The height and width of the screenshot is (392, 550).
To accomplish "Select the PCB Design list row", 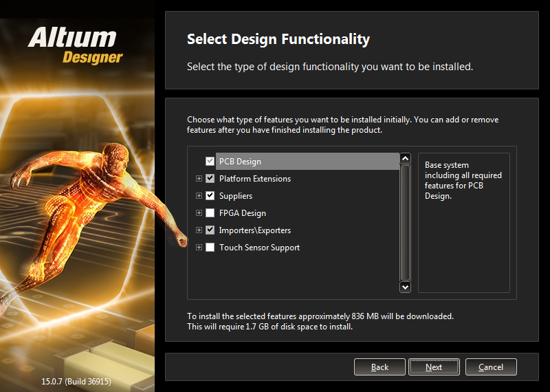I will (307, 162).
